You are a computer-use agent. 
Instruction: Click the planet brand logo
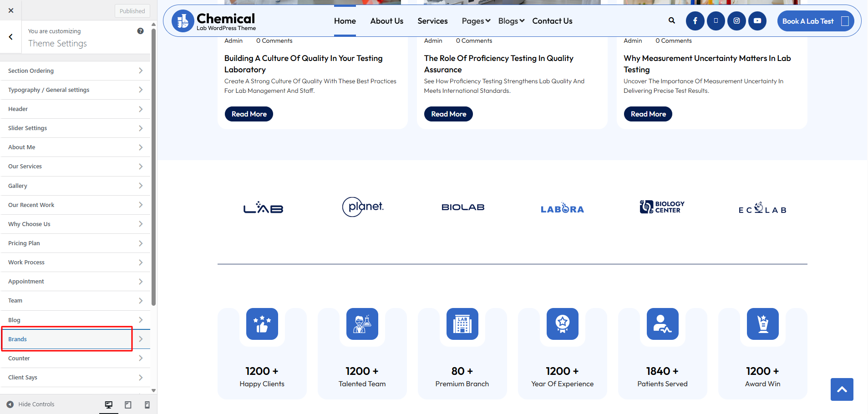(363, 207)
